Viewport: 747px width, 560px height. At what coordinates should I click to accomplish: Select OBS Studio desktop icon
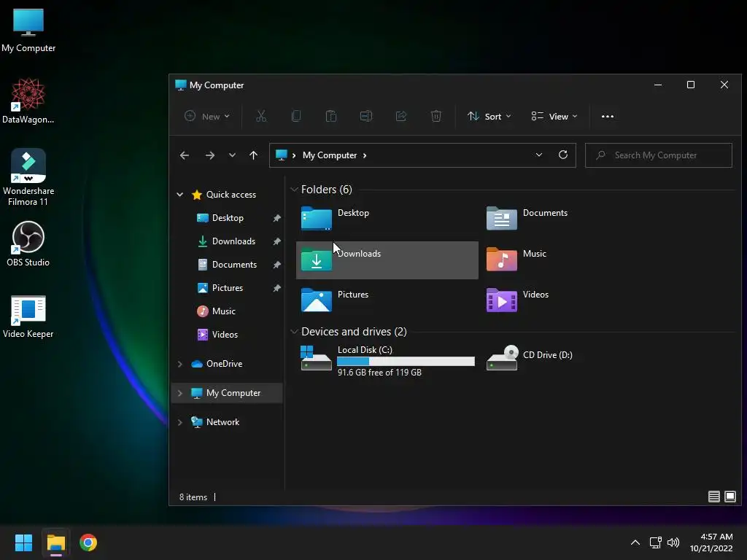(x=28, y=244)
